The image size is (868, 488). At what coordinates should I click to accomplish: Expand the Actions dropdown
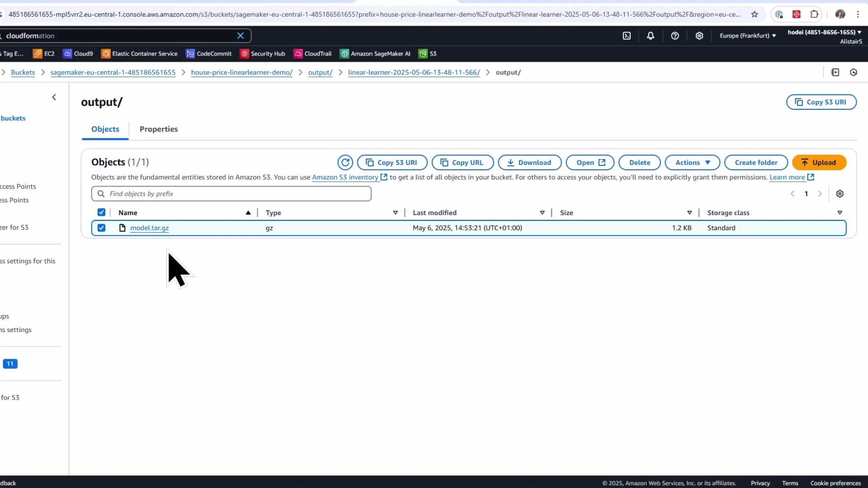[x=693, y=163]
